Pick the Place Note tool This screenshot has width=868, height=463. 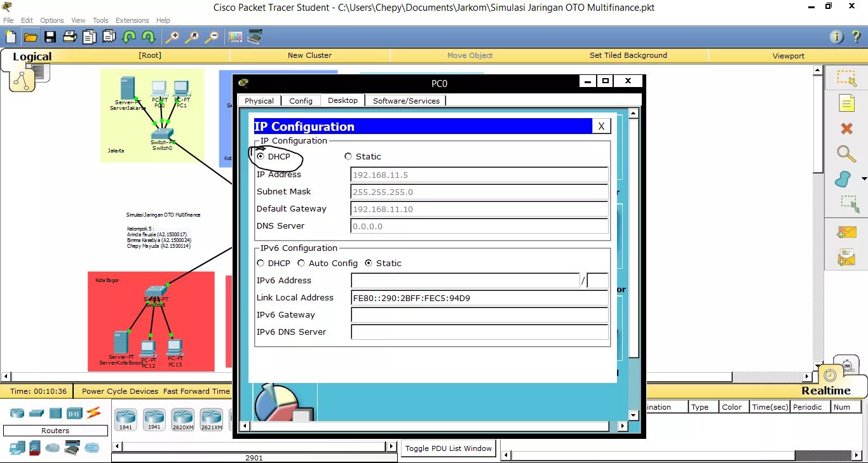coord(846,103)
